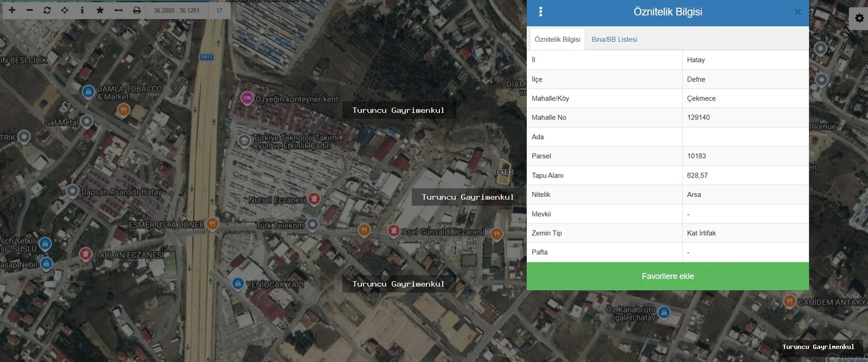Click the coordinates display 36.2000 : 36.1261
This screenshot has height=362, width=868.
click(x=177, y=10)
